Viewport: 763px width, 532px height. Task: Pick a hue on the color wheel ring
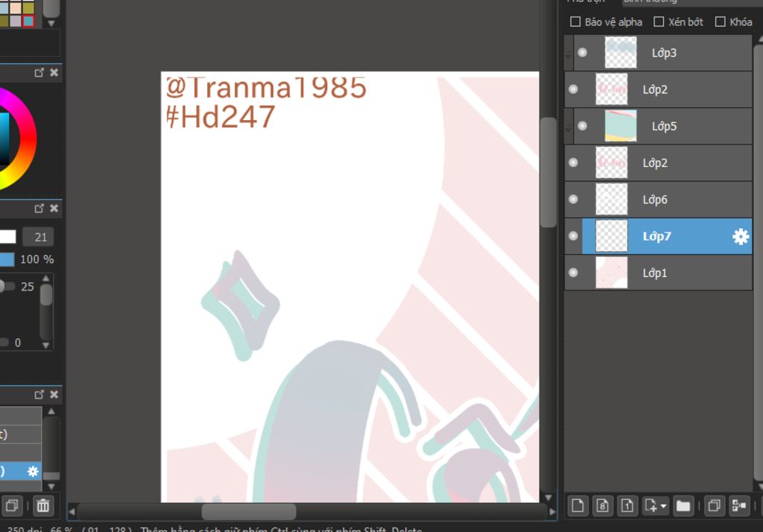coord(28,139)
